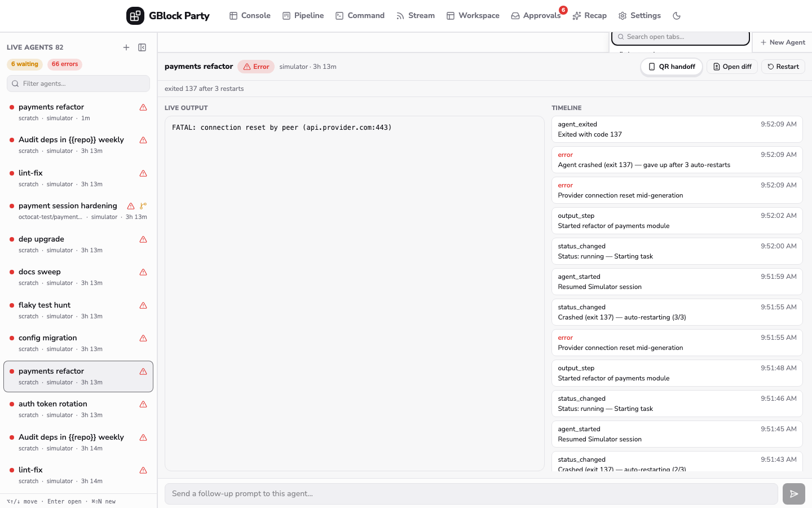Image resolution: width=812 pixels, height=508 pixels.
Task: Click the FATAL connection reset output line
Action: pyautogui.click(x=282, y=128)
